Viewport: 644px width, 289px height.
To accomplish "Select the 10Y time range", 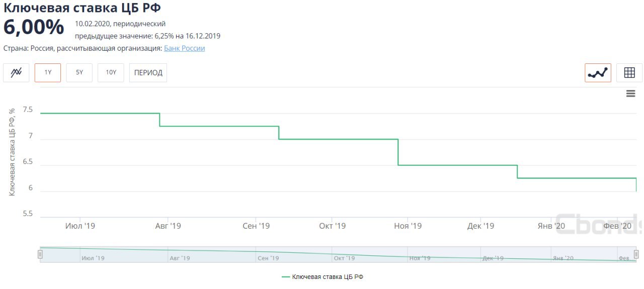I will pos(111,73).
